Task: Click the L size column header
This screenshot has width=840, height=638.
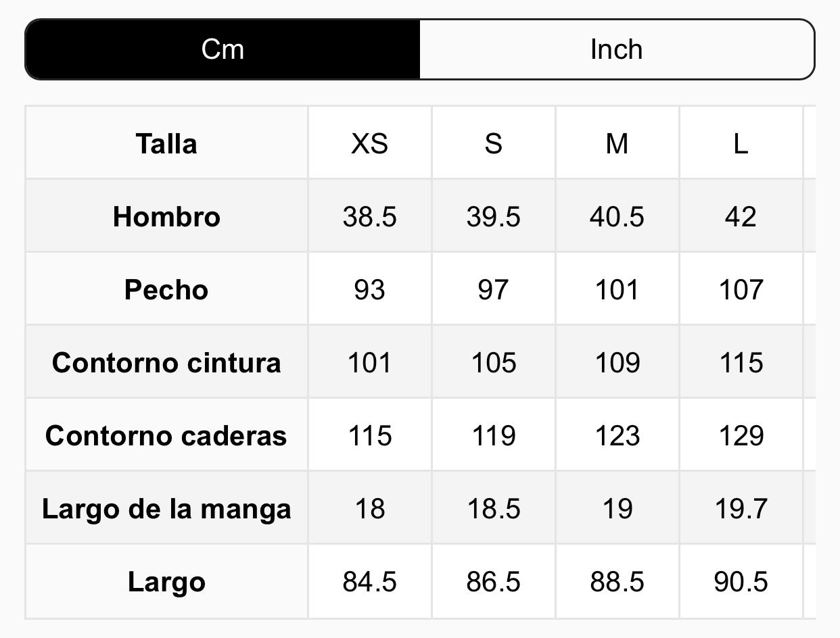Action: 741,143
